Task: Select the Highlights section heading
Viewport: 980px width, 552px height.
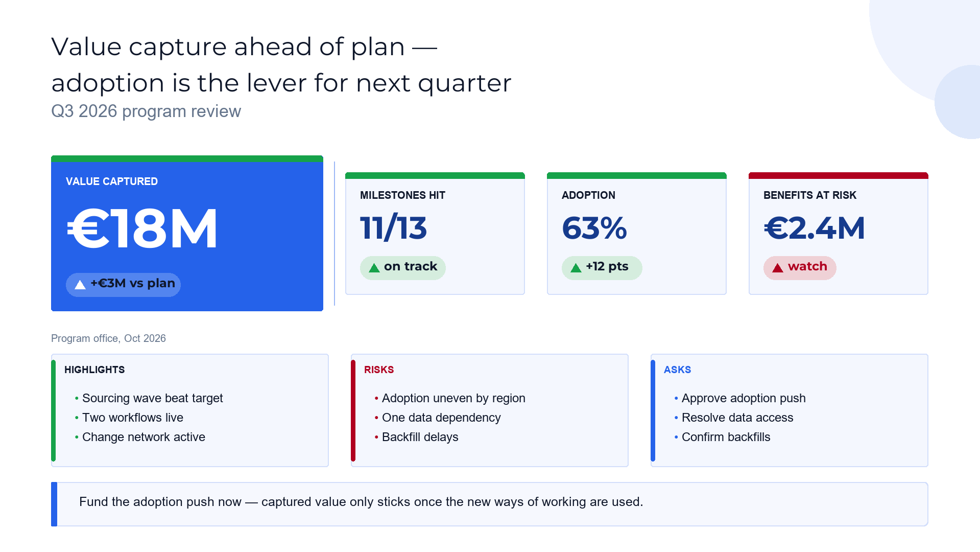Action: point(94,370)
